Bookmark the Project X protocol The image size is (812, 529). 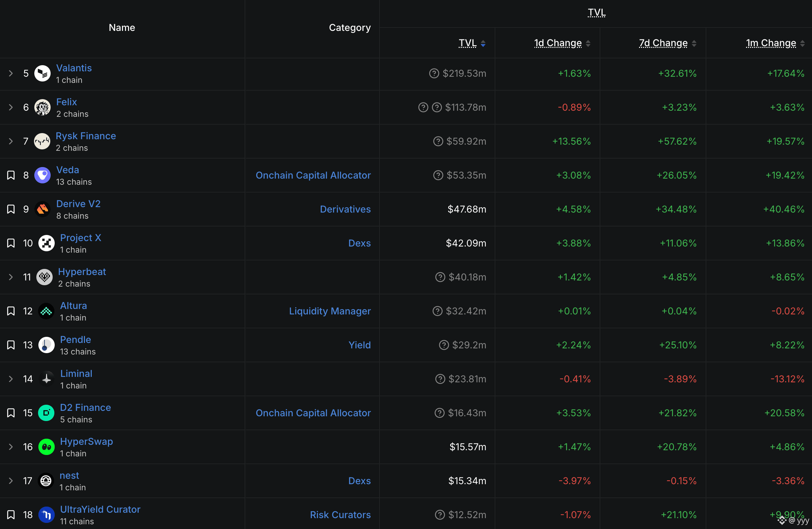(11, 243)
